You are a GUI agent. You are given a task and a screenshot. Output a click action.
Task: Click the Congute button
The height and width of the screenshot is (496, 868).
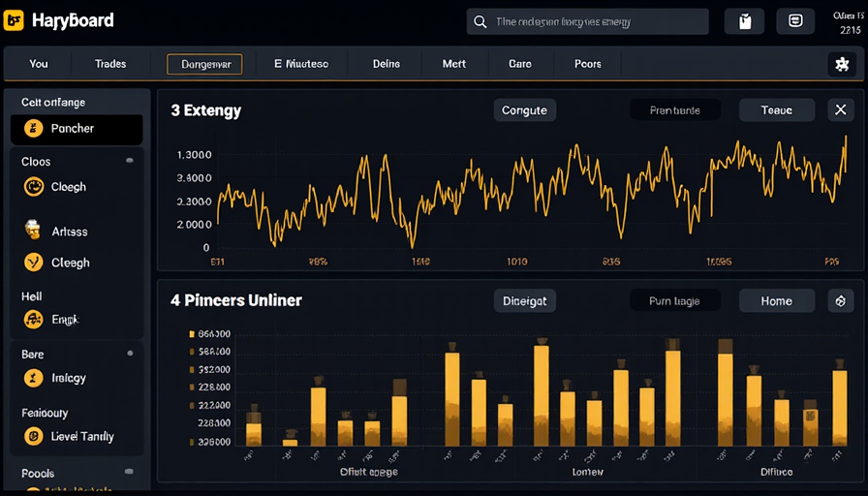pyautogui.click(x=524, y=110)
